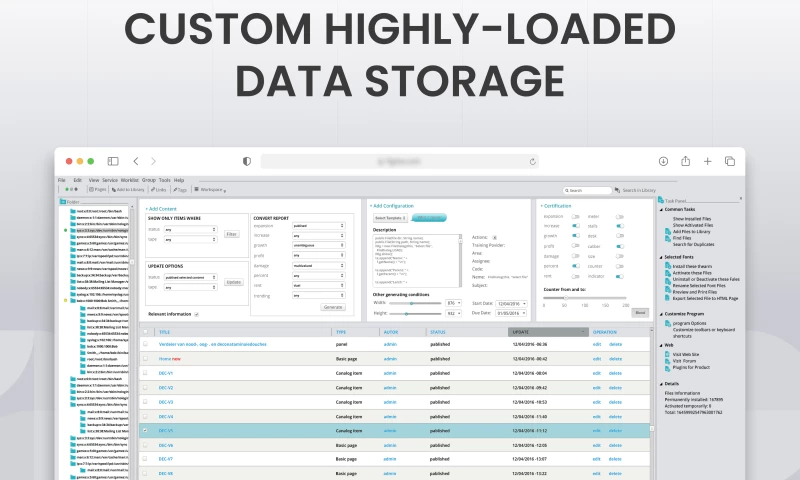Click the Links toolbar icon
Viewport: 800px width, 480px height.
153,189
